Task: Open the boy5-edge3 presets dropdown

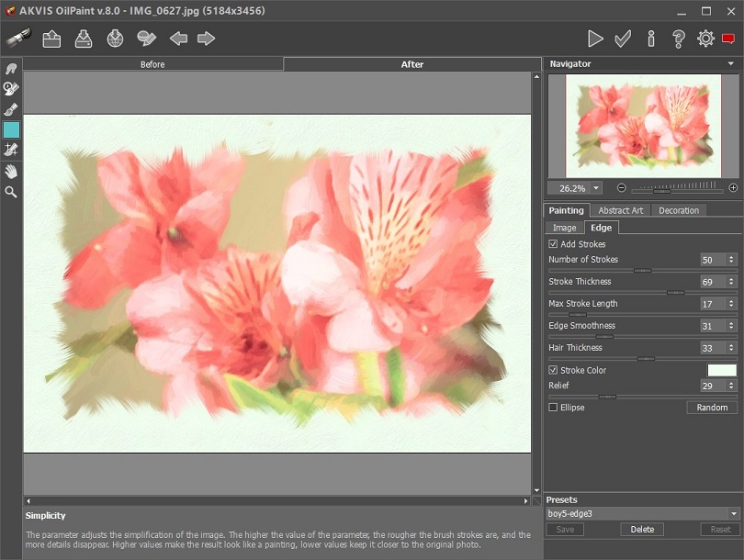Action: [642, 513]
